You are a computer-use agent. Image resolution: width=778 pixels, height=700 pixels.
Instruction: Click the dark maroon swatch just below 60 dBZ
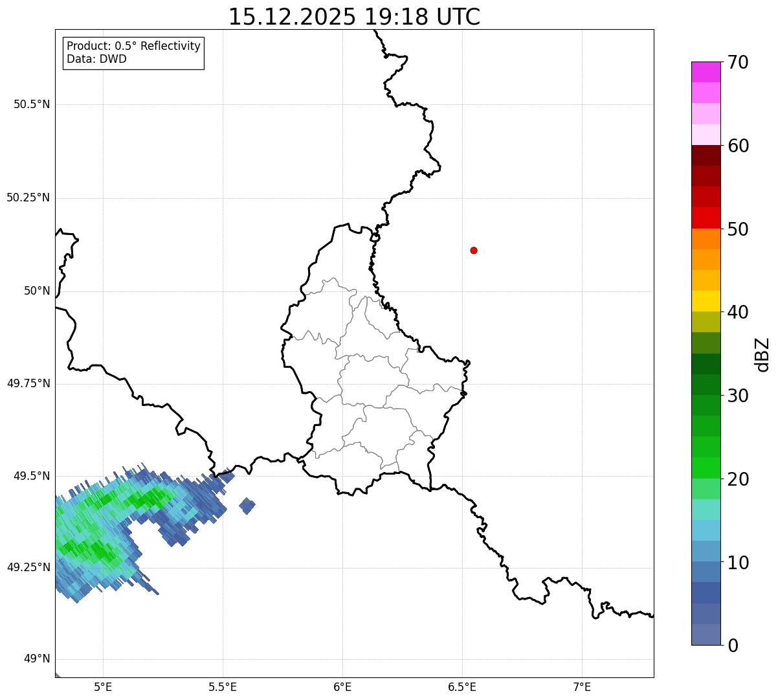[x=706, y=155]
